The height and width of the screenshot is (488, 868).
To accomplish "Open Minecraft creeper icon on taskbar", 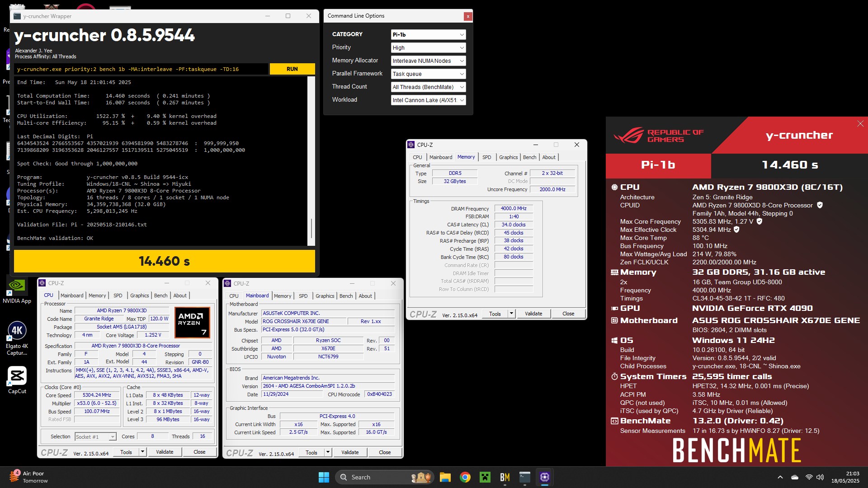I will tap(485, 477).
